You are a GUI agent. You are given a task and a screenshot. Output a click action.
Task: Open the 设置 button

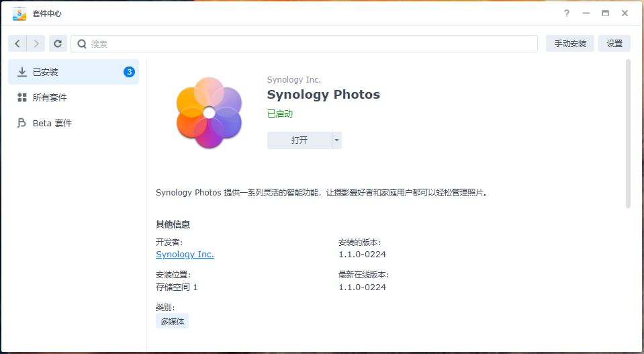tap(614, 44)
